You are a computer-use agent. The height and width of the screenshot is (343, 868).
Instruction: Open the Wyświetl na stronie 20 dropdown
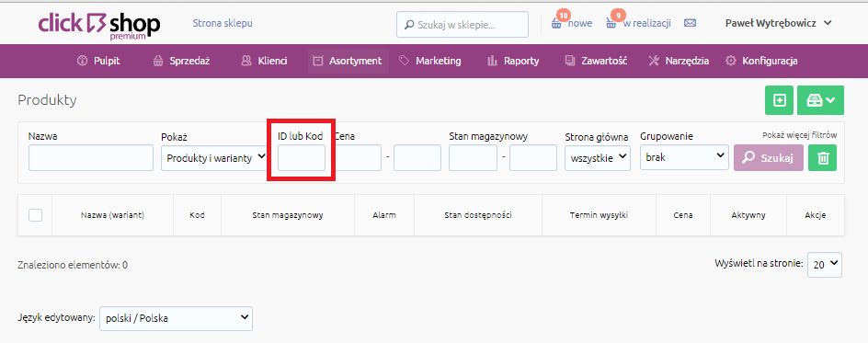(825, 265)
